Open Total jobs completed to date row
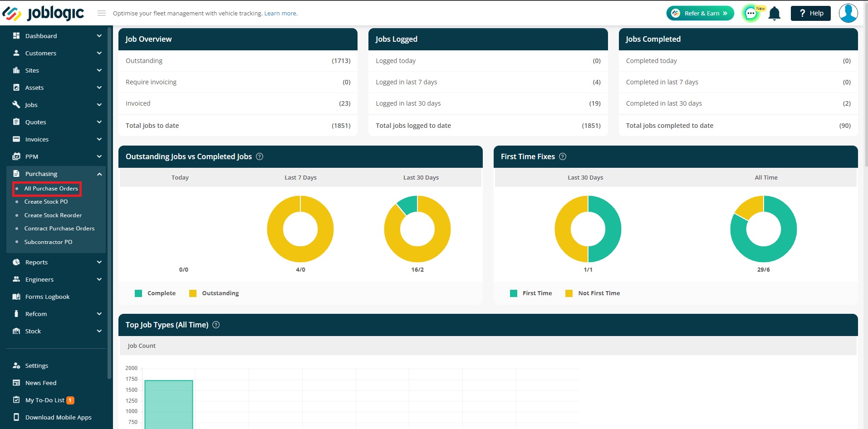This screenshot has width=868, height=429. point(738,126)
